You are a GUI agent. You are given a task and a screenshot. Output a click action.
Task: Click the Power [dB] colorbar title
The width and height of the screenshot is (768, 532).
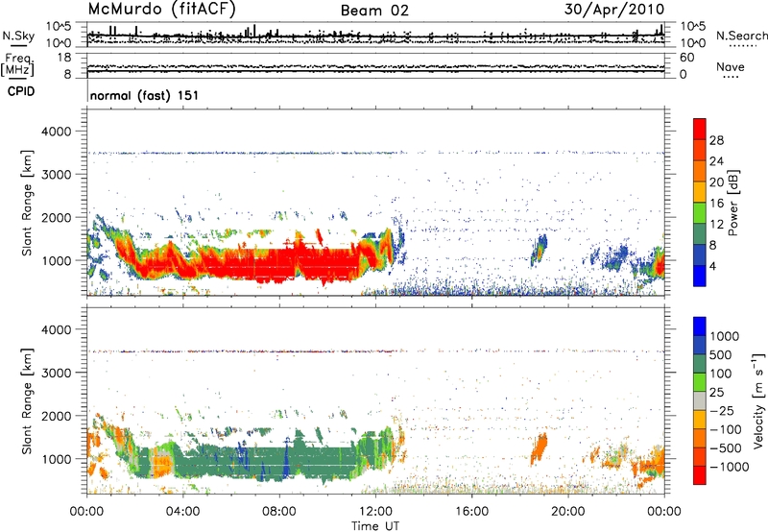733,203
